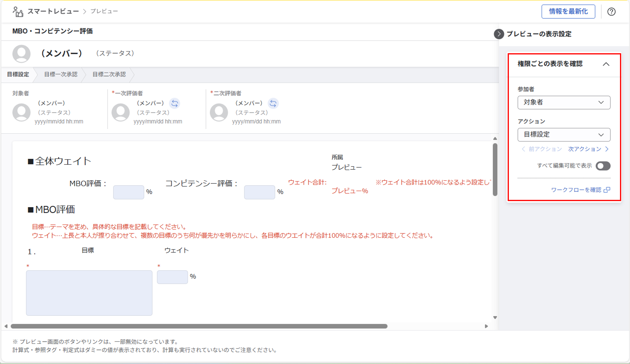630x364 pixels.
Task: Click swap icon next to 二次評価者
Action: click(x=273, y=103)
